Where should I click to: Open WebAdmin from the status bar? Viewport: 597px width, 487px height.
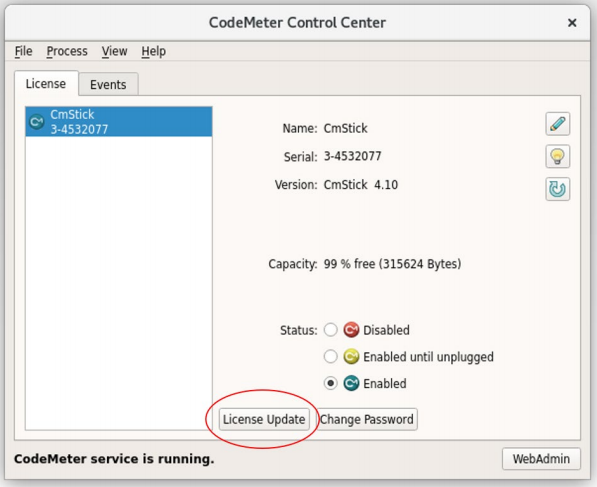pos(541,459)
